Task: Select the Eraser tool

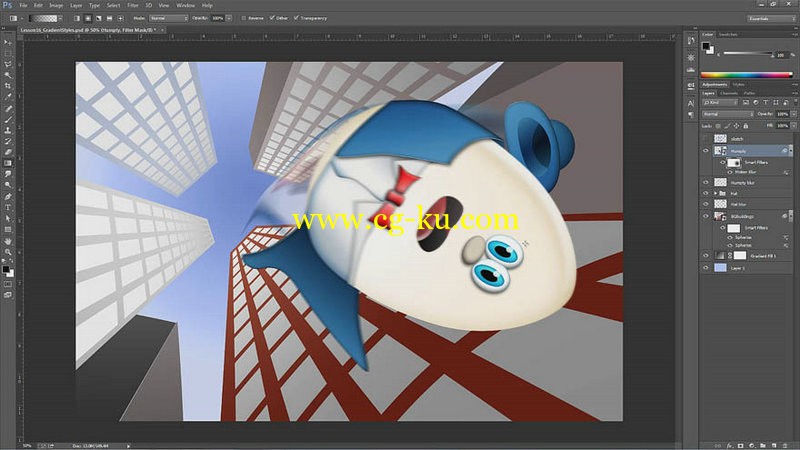Action: [x=8, y=152]
